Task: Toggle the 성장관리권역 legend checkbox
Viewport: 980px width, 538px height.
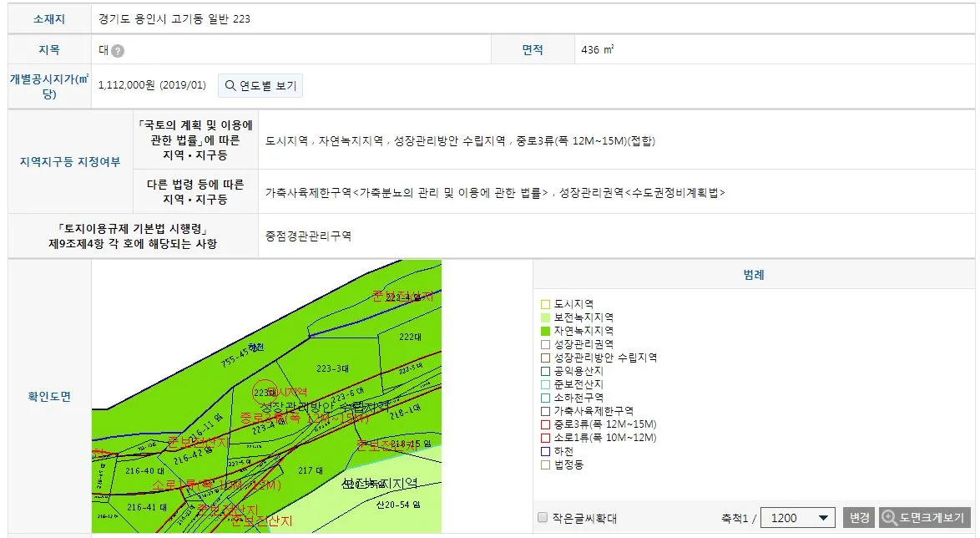Action: tap(544, 343)
